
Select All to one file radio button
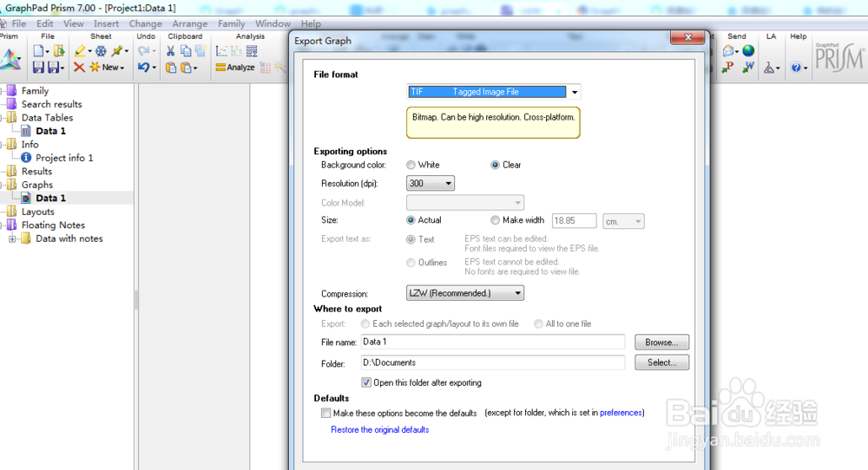pyautogui.click(x=538, y=324)
